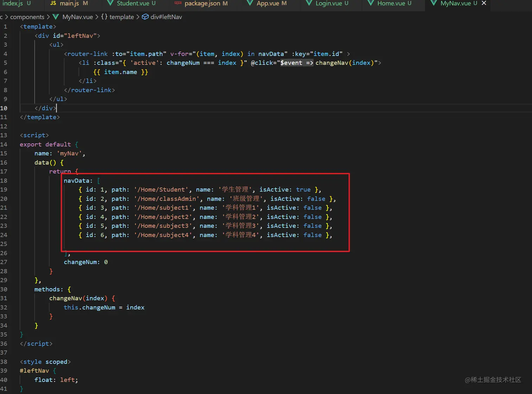
Task: Click the #leftNav CSS selector on line 39
Action: click(x=34, y=371)
